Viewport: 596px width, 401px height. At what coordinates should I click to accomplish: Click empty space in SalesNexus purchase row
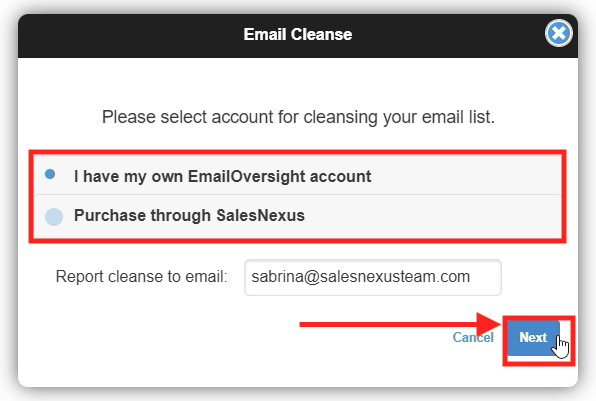(430, 216)
